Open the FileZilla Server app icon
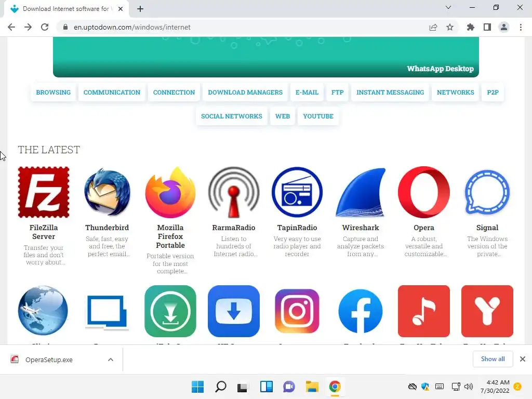 44,192
